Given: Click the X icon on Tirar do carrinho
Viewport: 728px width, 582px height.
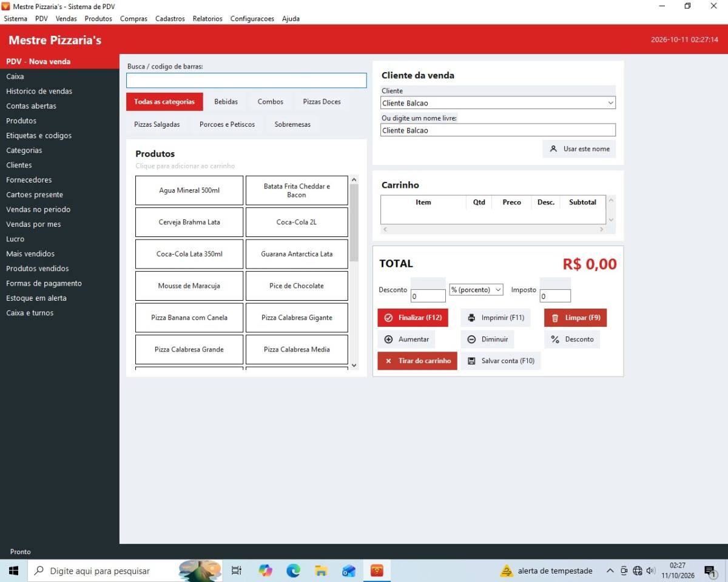Looking at the screenshot, I should [388, 361].
